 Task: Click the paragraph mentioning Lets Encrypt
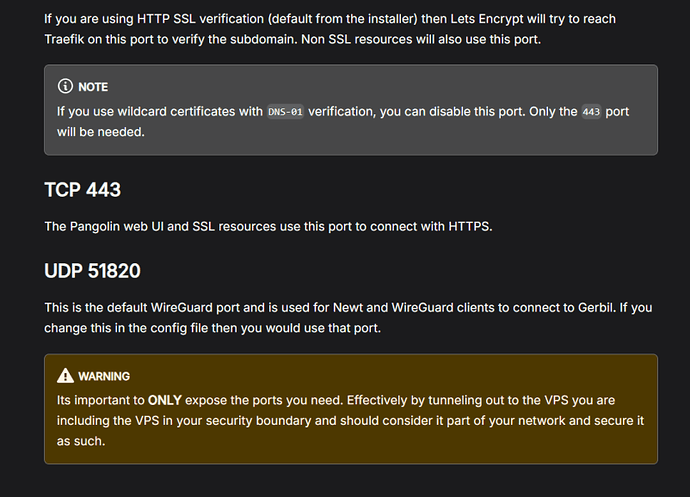[330, 29]
